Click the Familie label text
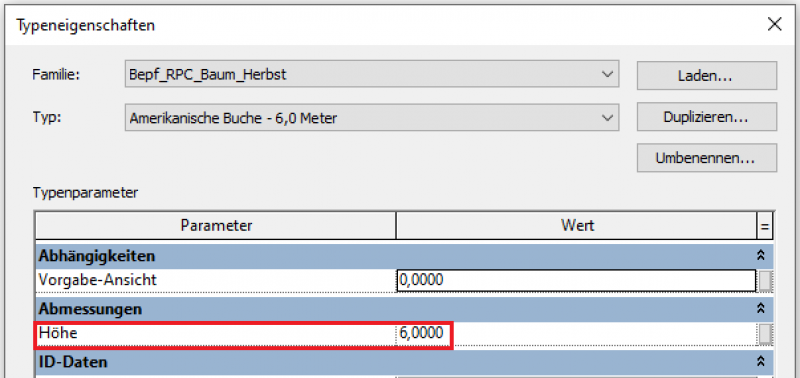Screen dimensions: 800x378 tap(57, 75)
